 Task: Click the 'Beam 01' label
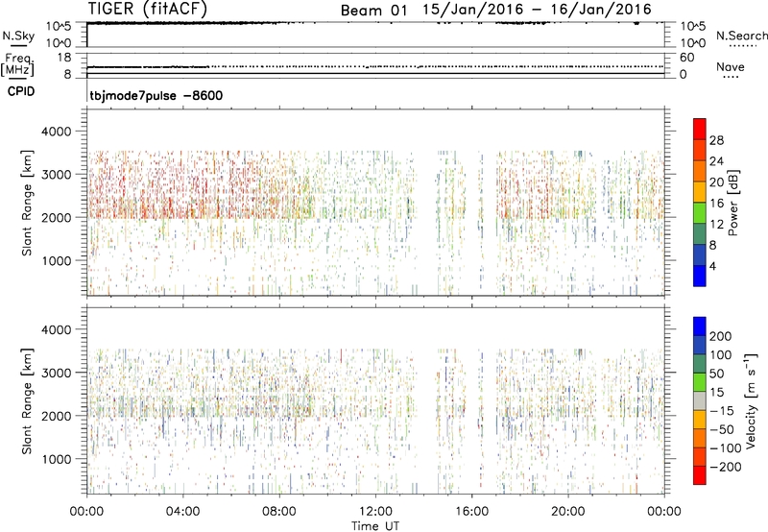point(373,11)
